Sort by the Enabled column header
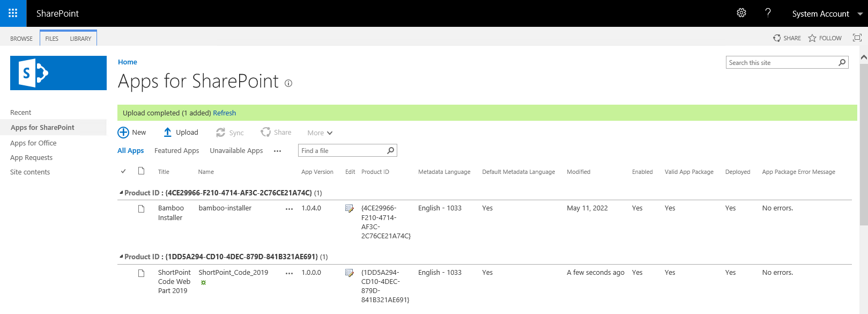Screen dimensions: 868x314 coord(642,172)
